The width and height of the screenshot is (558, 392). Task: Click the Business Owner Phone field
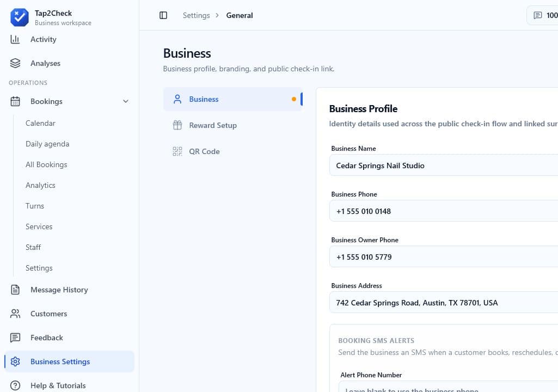coord(444,256)
